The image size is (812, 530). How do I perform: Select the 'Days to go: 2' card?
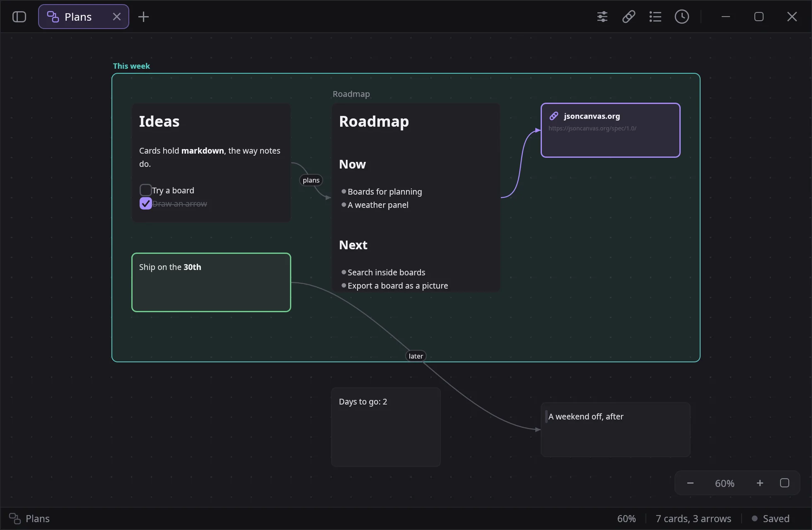click(x=386, y=427)
